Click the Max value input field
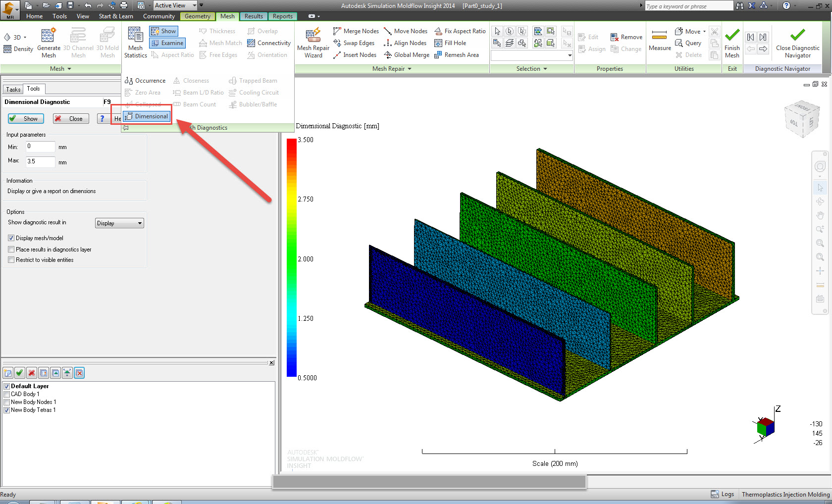This screenshot has width=832, height=504. coord(40,161)
